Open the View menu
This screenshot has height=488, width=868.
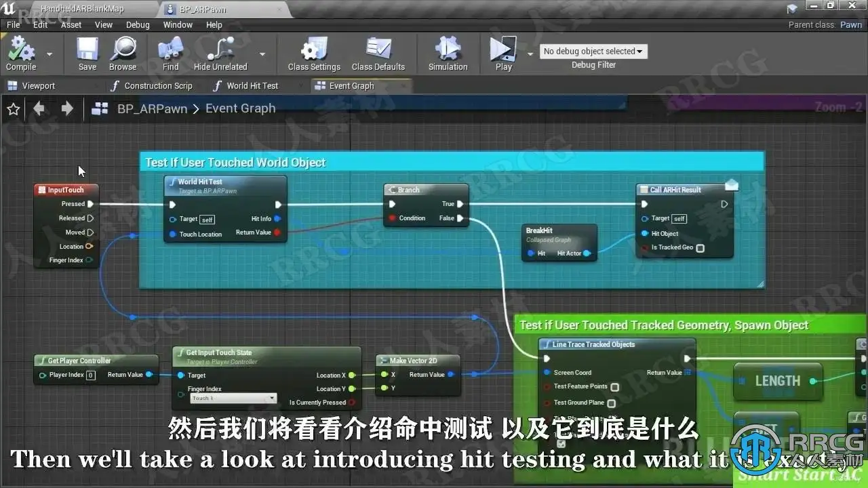[104, 24]
